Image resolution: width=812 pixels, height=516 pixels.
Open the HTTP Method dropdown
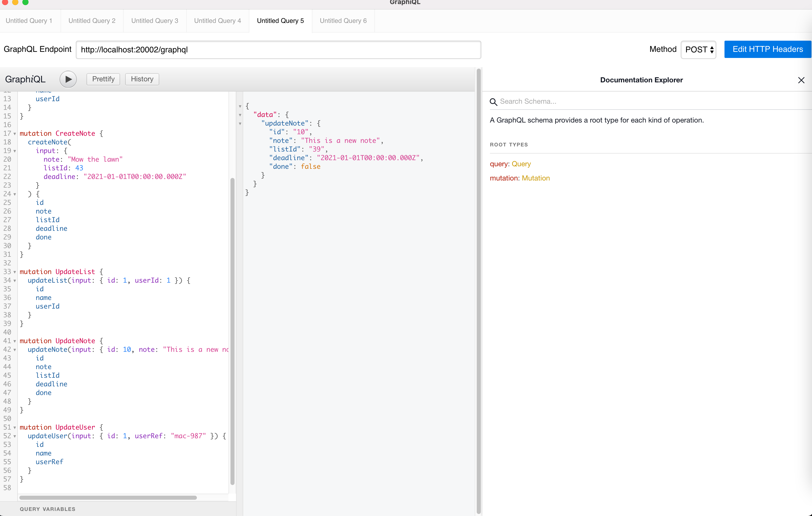(698, 50)
